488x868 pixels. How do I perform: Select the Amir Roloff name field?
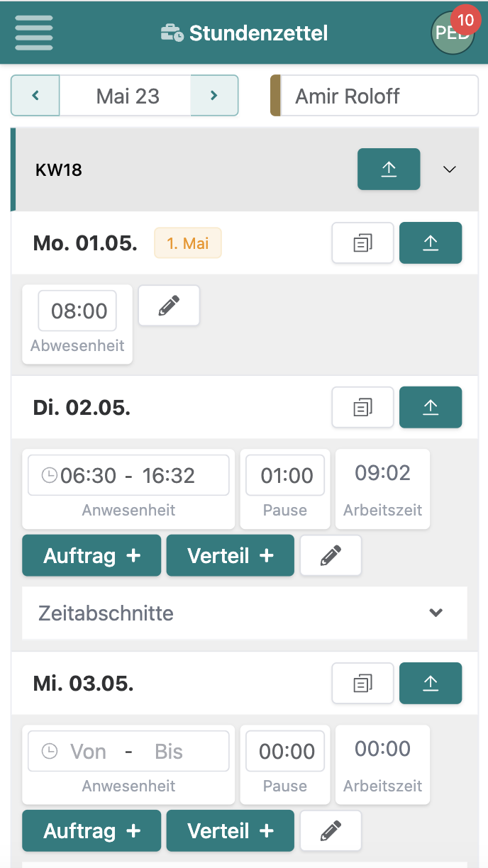pos(374,95)
